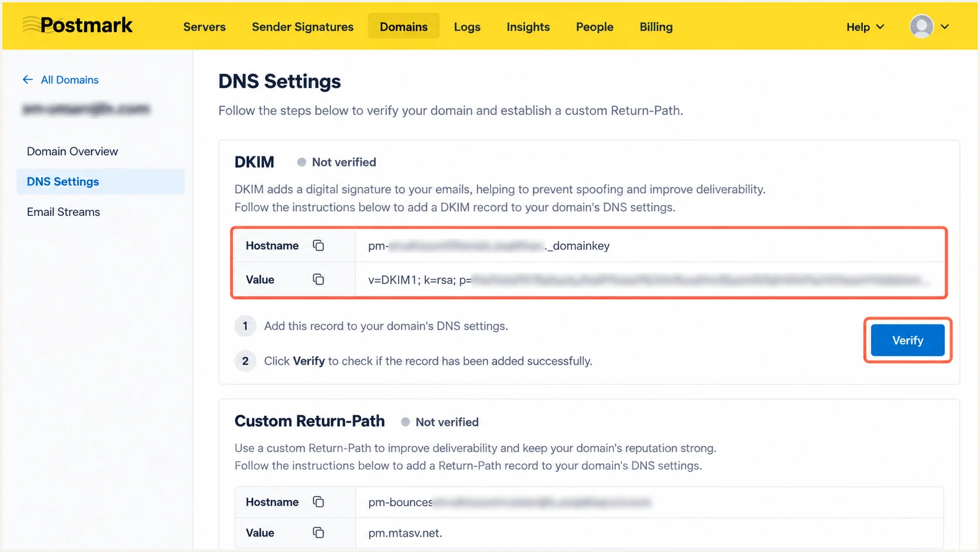
Task: Click the Custom Return-Path heading
Action: [x=309, y=421]
